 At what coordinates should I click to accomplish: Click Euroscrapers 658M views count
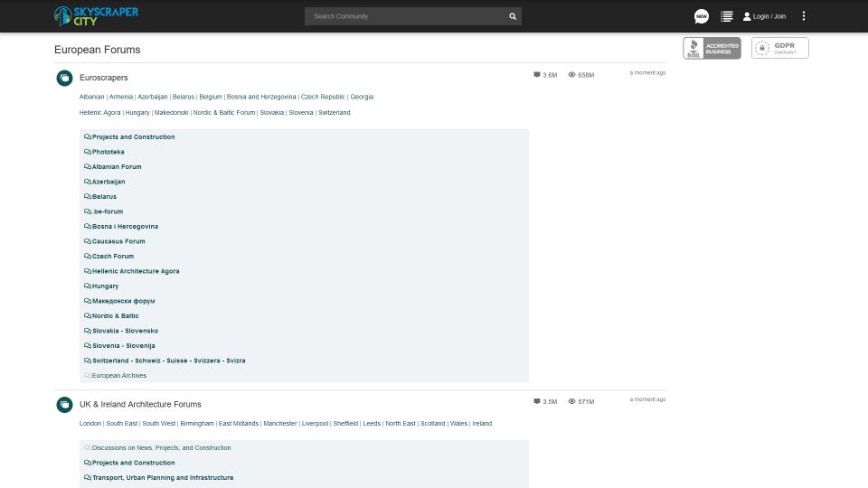(x=581, y=75)
